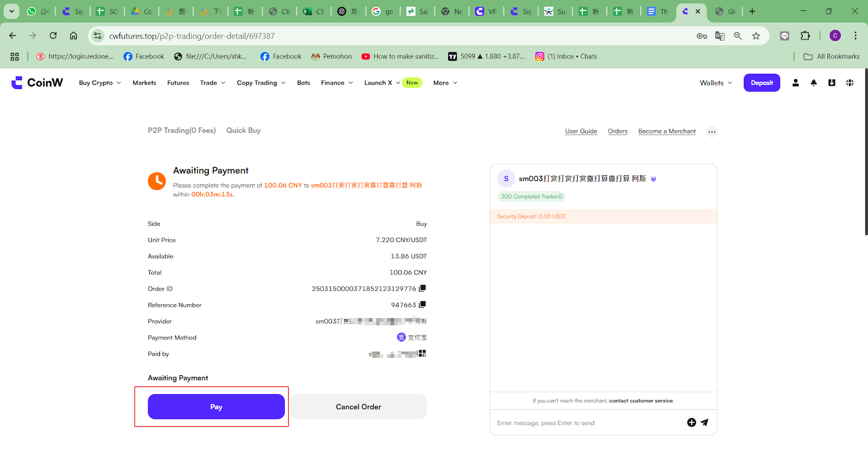Click the app download icon in header
The image size is (868, 450).
point(832,83)
